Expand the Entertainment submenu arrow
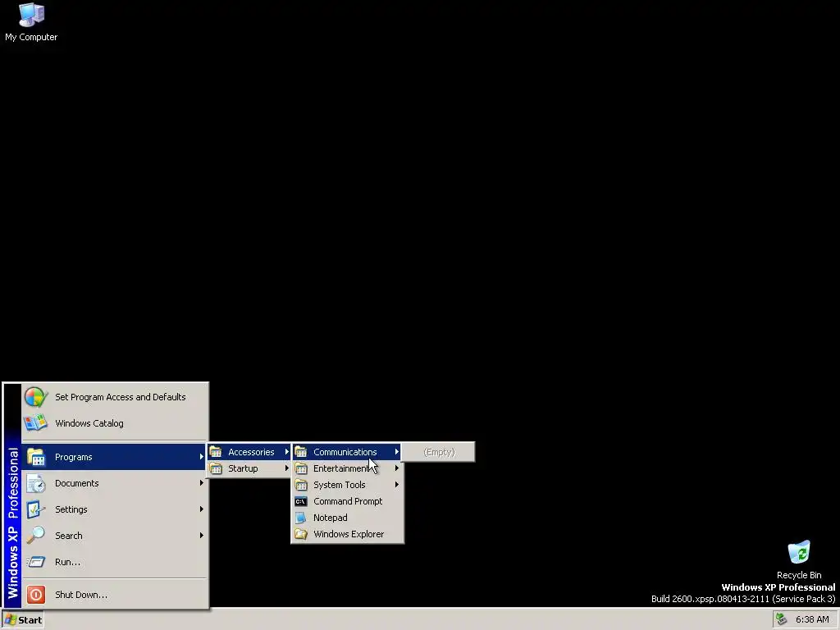The height and width of the screenshot is (630, 840). (x=396, y=468)
